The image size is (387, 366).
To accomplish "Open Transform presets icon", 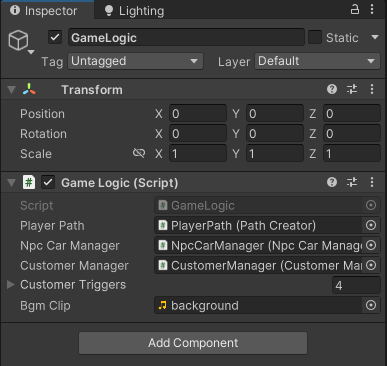I will (x=352, y=89).
